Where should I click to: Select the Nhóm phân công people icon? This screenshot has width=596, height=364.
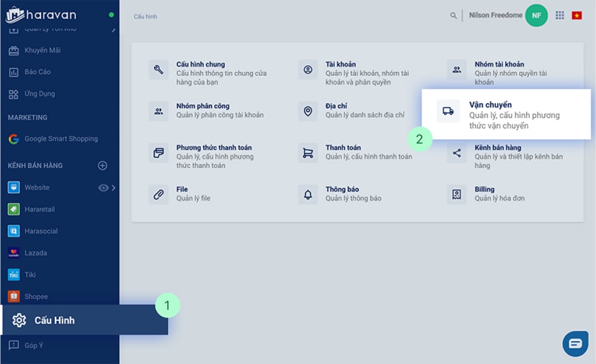(159, 111)
